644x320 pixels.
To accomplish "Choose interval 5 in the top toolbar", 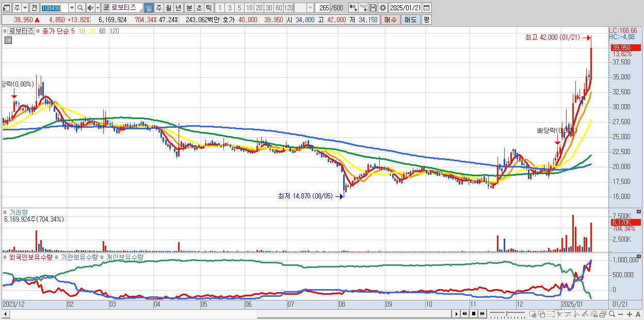I will tap(239, 8).
